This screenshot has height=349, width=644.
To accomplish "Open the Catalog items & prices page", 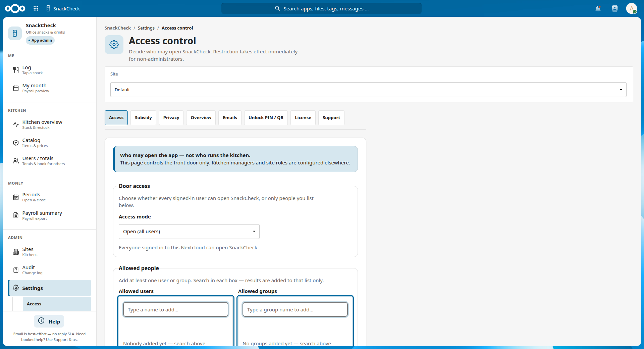I will 50,143.
